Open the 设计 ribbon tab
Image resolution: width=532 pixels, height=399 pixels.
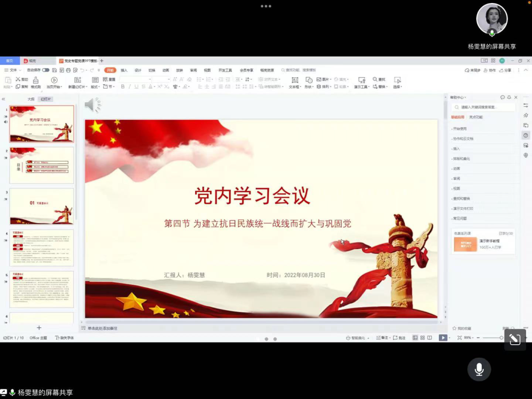point(138,70)
